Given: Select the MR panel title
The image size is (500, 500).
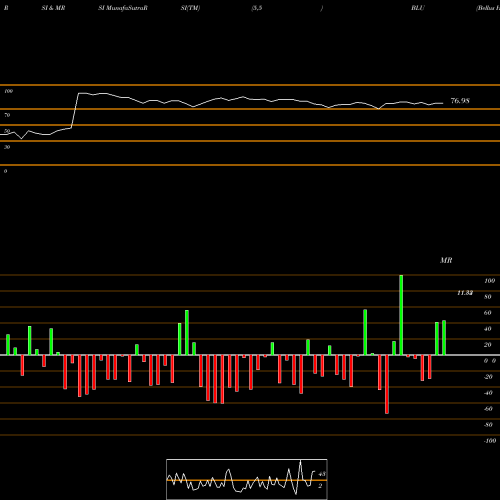Looking at the screenshot, I should (446, 260).
